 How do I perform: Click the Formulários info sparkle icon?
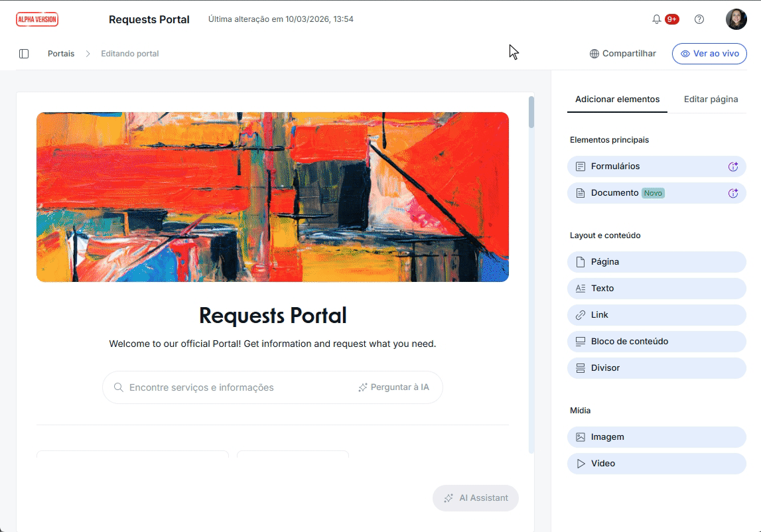point(733,166)
